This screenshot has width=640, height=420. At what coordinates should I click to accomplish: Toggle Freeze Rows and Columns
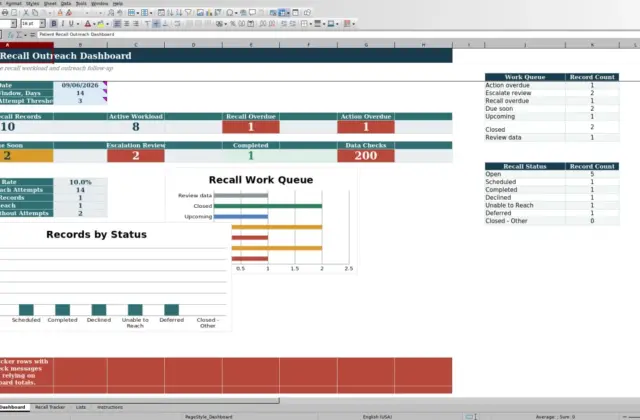[x=282, y=13]
